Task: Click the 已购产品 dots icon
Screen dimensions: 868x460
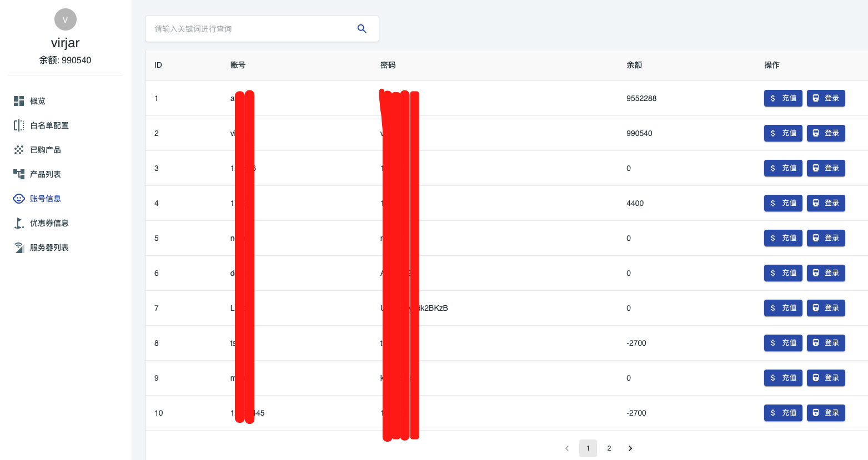Action: click(19, 150)
